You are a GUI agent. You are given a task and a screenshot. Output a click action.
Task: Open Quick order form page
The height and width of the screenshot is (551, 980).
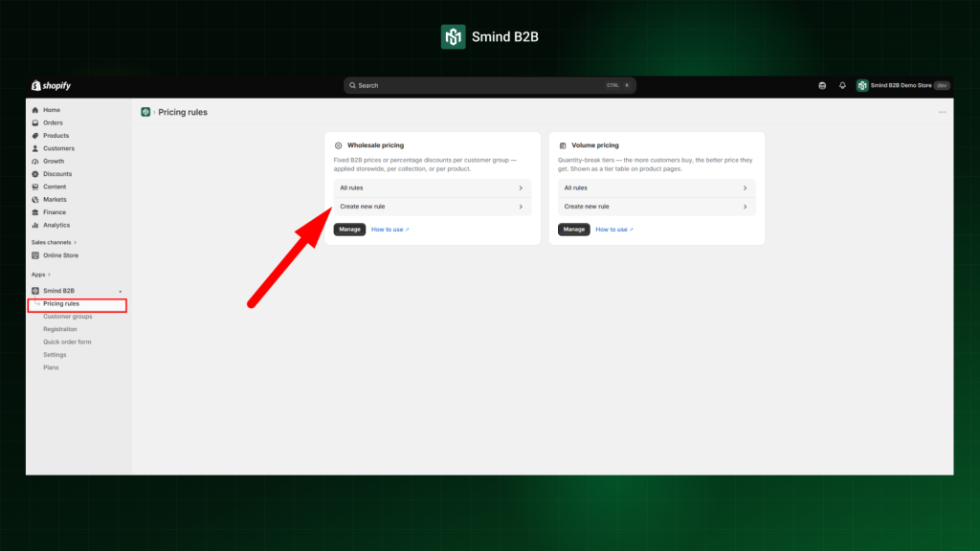click(x=67, y=342)
